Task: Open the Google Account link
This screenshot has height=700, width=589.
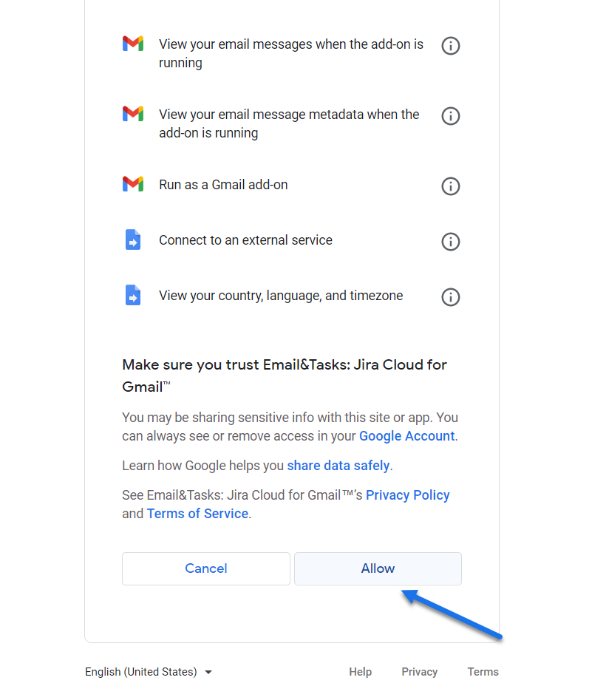Action: point(407,436)
